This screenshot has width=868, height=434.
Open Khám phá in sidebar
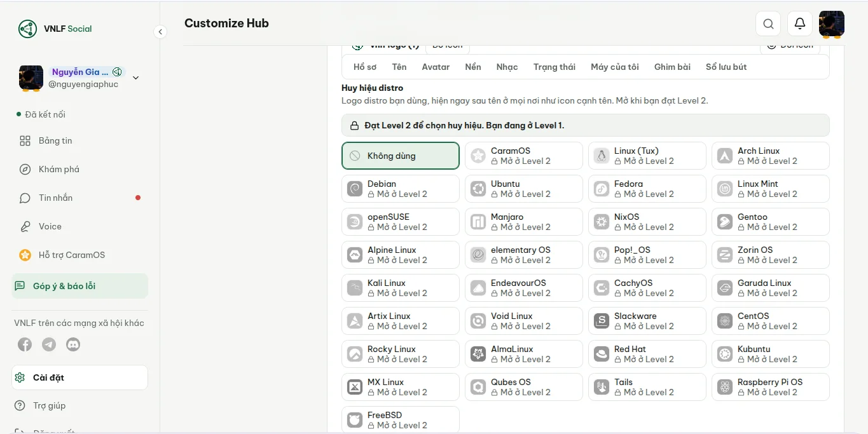pyautogui.click(x=80, y=169)
